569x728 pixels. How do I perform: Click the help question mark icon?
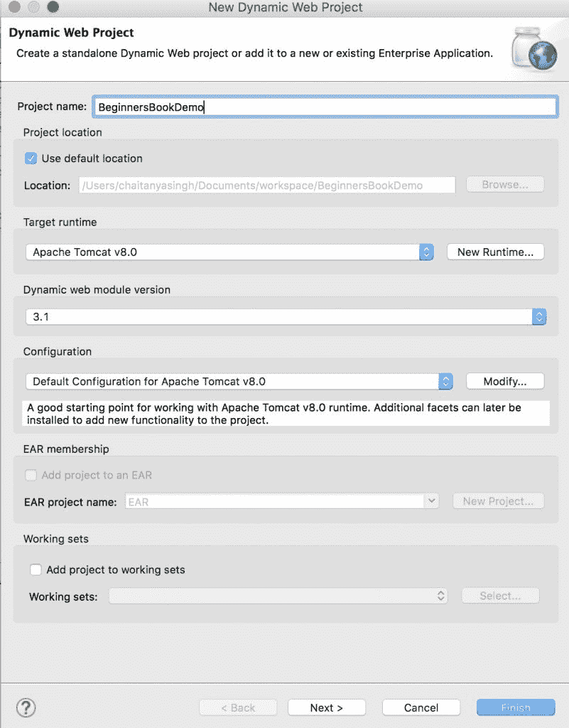point(26,707)
